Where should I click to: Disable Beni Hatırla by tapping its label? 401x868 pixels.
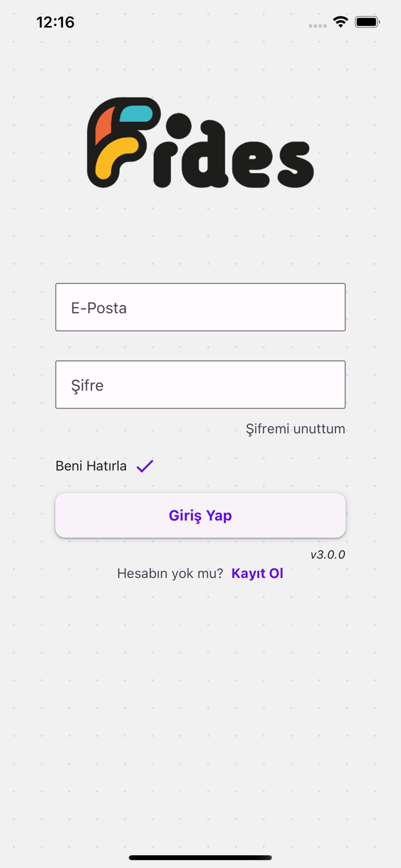[90, 465]
